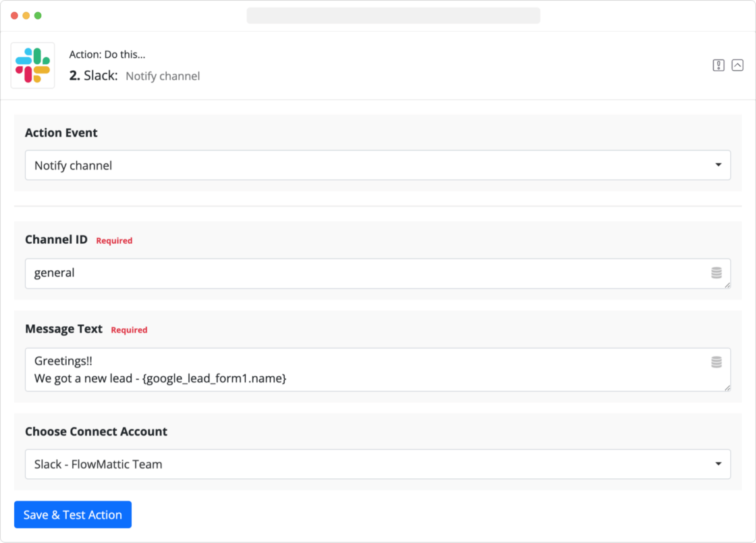
Task: Click the Slack logo in the action header
Action: click(32, 65)
